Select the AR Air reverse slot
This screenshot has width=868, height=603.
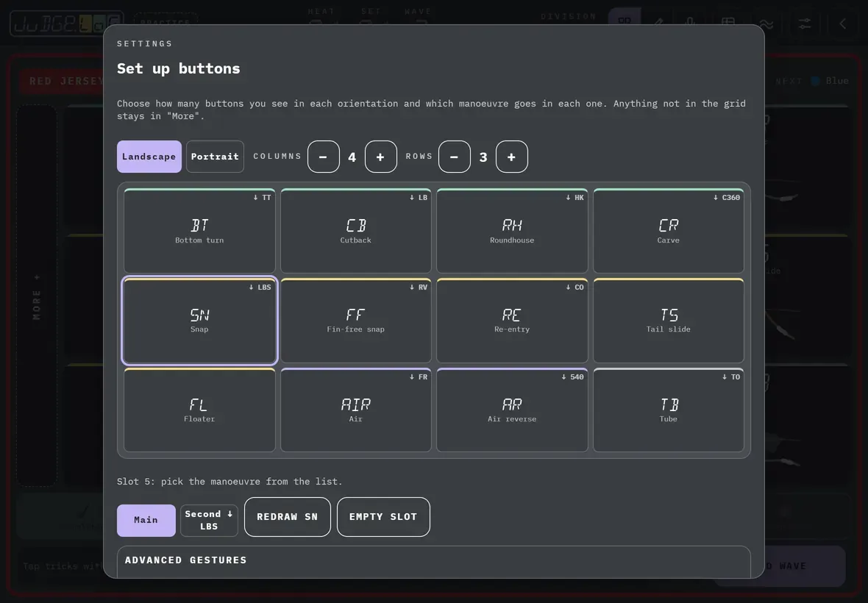tap(512, 410)
